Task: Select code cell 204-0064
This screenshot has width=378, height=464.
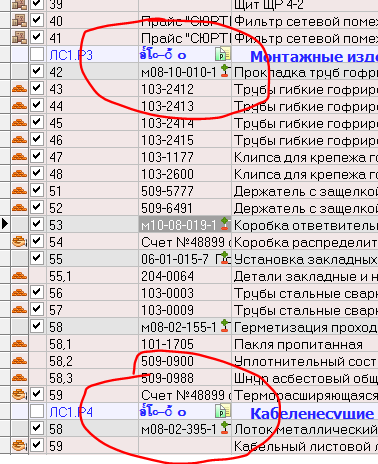Action: (x=185, y=276)
